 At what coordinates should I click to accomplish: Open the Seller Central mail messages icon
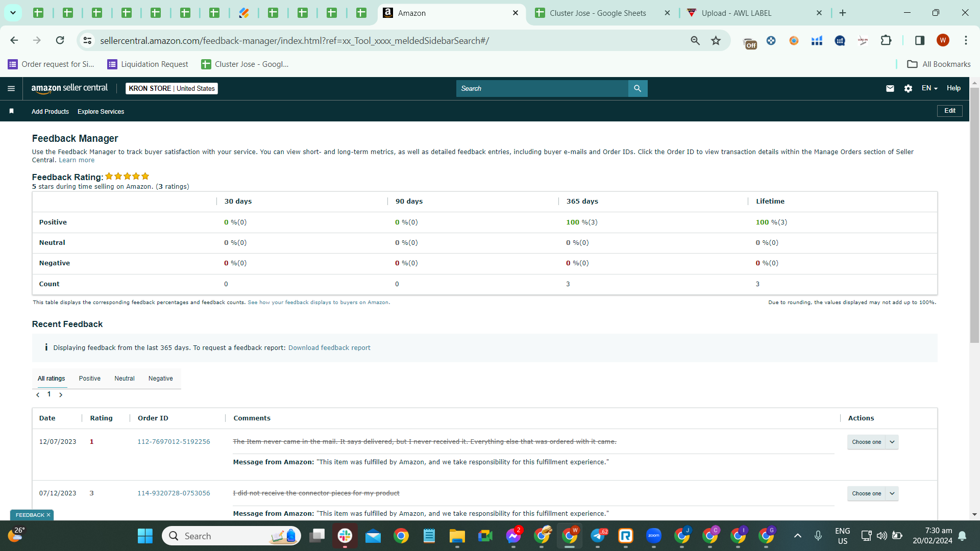coord(890,88)
